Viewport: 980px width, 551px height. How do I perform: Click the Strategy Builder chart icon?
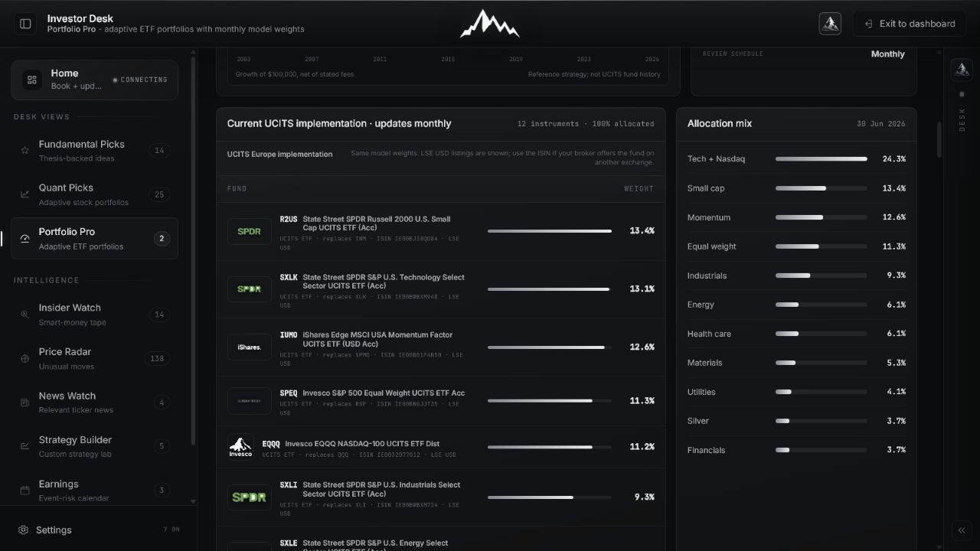[24, 447]
